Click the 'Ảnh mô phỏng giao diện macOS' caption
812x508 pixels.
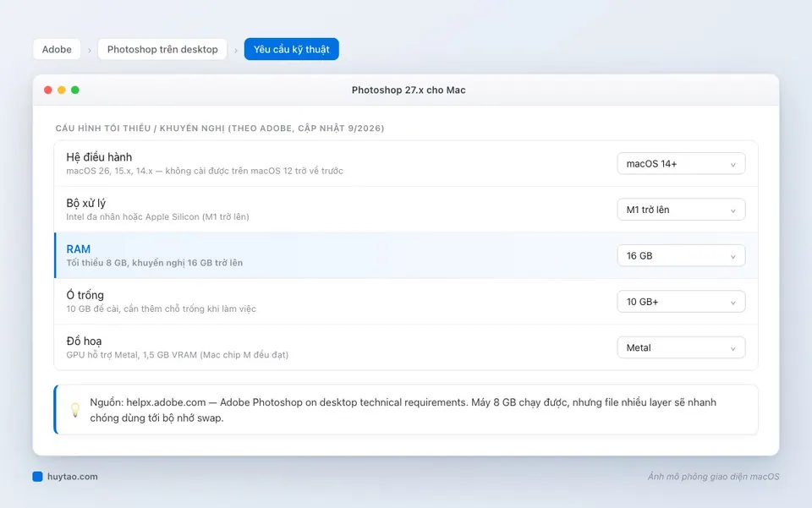coord(713,477)
